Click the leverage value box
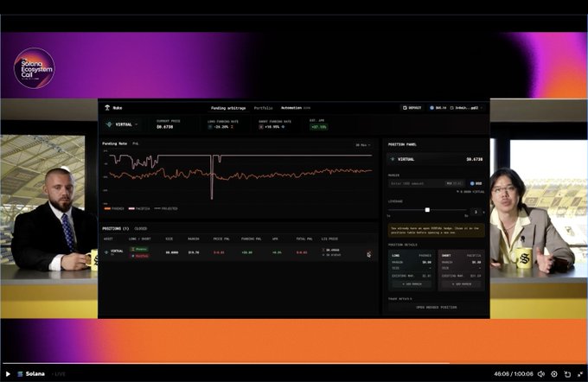 tap(476, 213)
